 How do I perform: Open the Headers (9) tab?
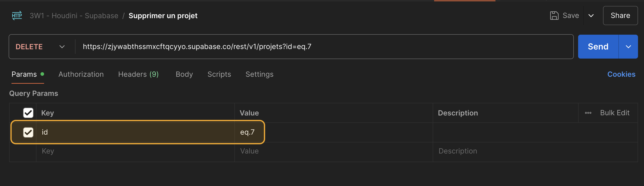click(x=138, y=74)
